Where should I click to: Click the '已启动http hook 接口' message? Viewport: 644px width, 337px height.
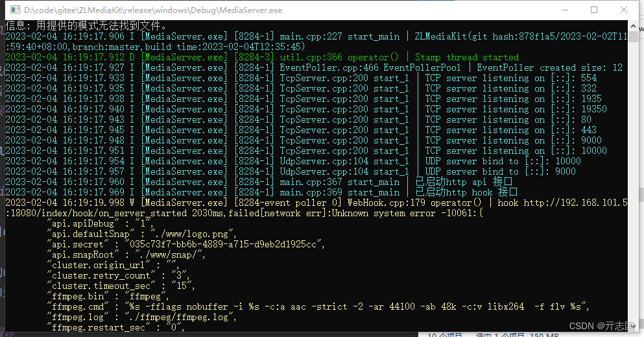(x=466, y=192)
